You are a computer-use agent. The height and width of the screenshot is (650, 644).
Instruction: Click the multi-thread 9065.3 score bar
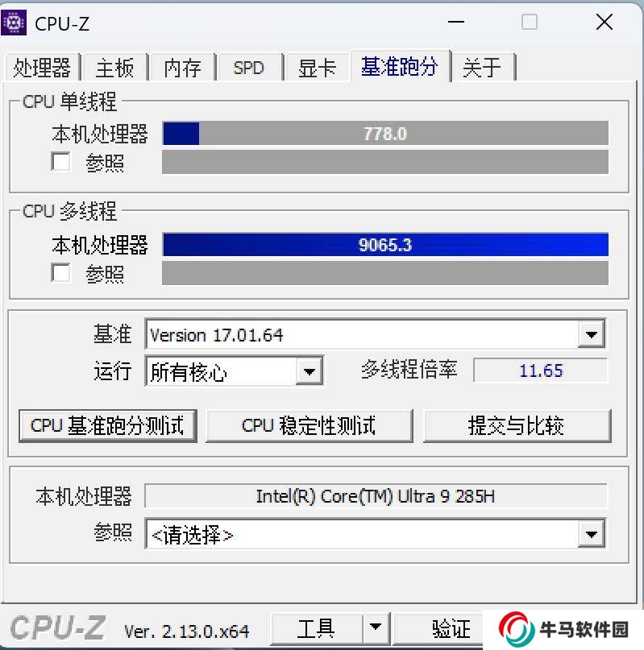point(385,245)
